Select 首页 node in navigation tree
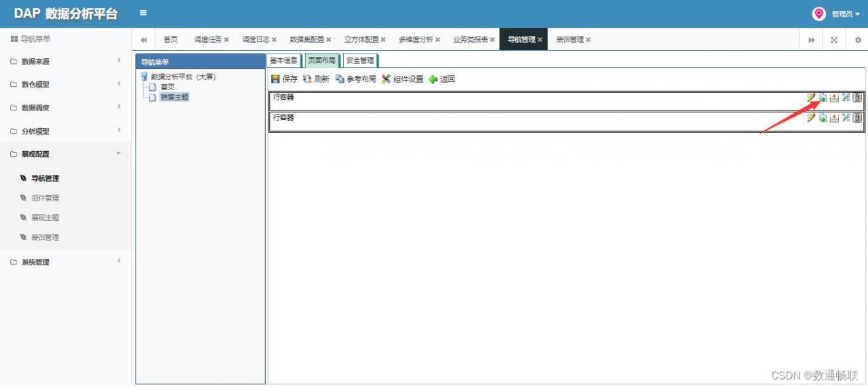Screen dimensions: 868x387 167,87
